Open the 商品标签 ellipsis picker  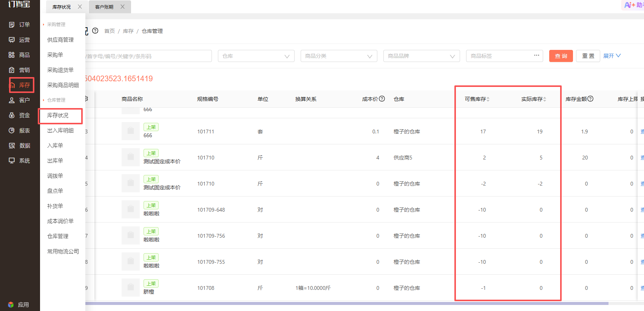point(536,56)
